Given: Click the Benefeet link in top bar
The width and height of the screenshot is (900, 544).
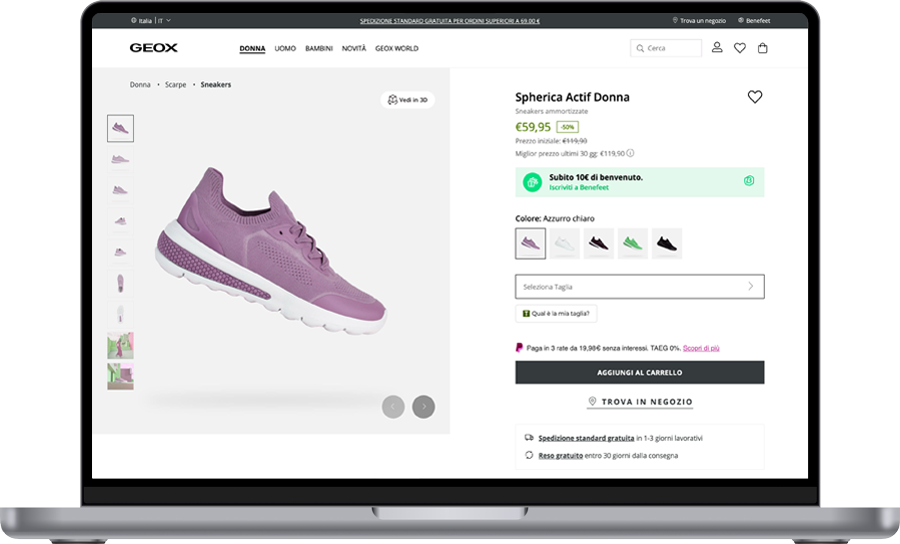Looking at the screenshot, I should tap(754, 21).
